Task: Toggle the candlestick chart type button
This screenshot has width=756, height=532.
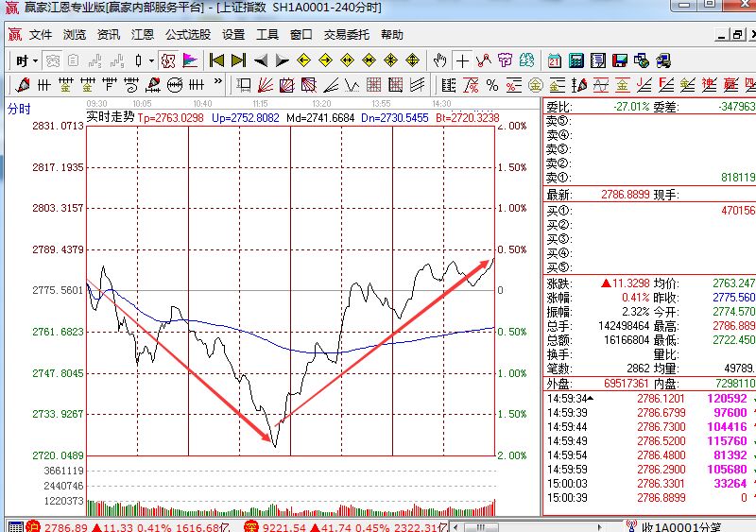Action: pyautogui.click(x=137, y=60)
